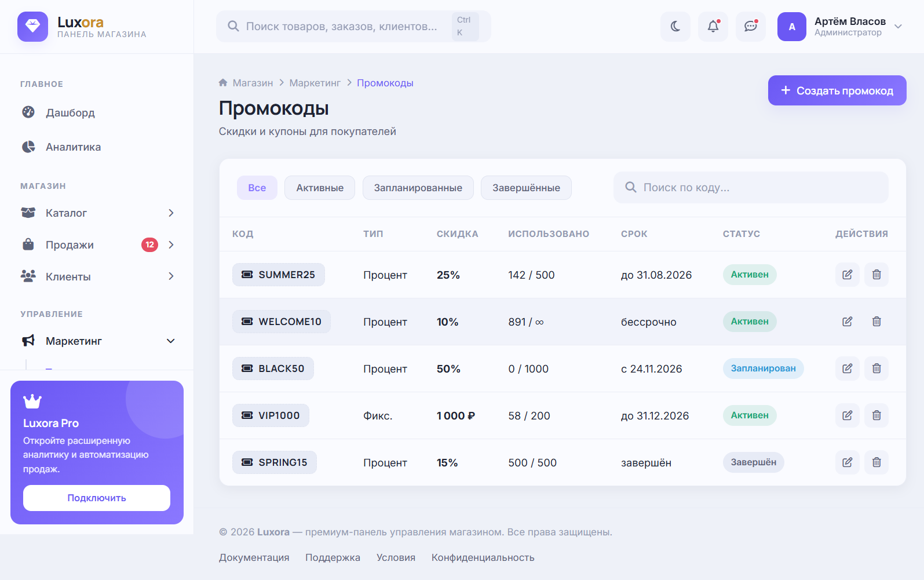
Task: Open the Условия footer link
Action: coord(396,557)
